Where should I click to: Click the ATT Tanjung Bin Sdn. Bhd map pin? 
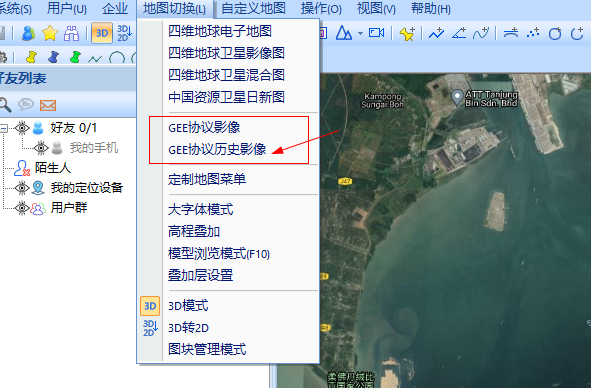tap(457, 98)
